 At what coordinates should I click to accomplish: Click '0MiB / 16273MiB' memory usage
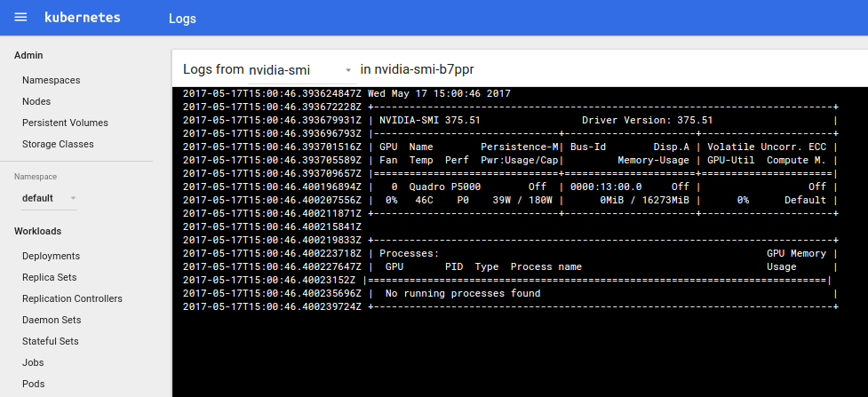click(x=644, y=200)
